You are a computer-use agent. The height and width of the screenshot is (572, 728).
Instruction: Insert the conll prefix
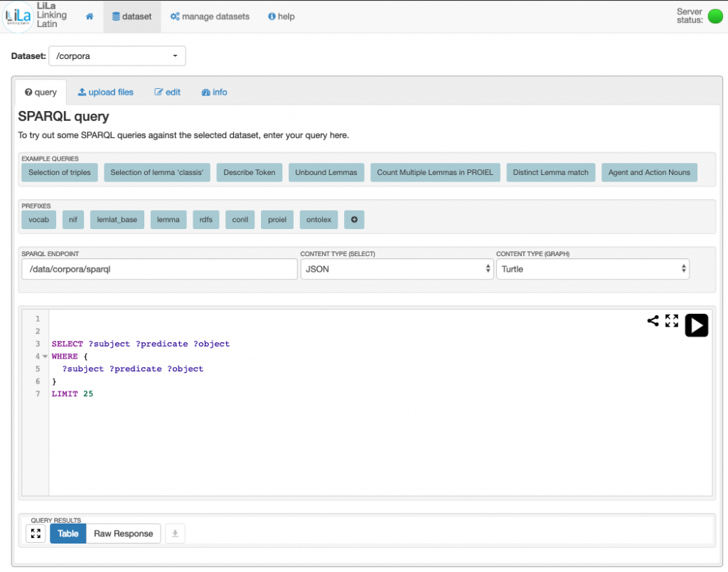pos(240,220)
